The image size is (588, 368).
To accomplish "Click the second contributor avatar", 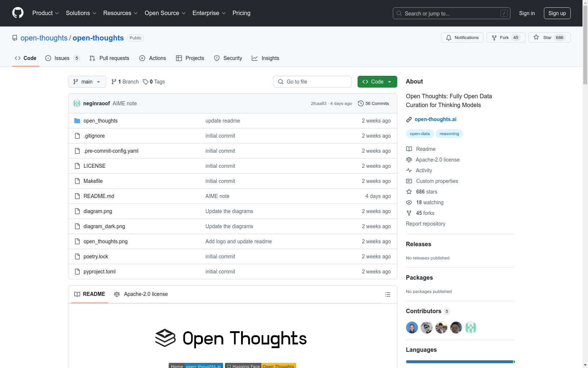I will click(x=427, y=328).
